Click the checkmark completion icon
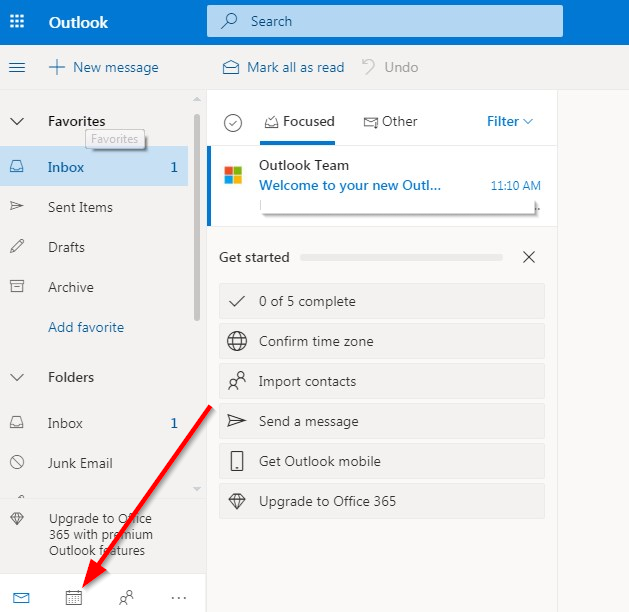The height and width of the screenshot is (612, 629). coord(237,301)
